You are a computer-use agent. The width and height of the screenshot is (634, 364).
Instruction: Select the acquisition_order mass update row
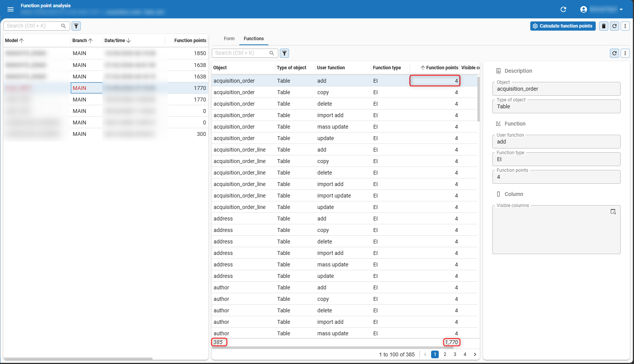[x=345, y=127]
